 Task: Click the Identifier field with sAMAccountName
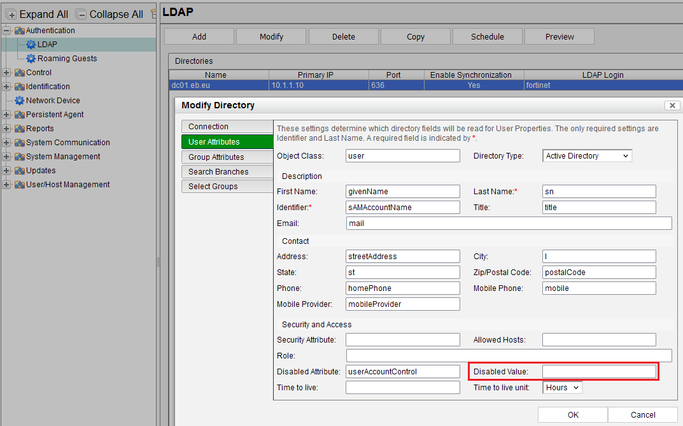click(x=402, y=207)
